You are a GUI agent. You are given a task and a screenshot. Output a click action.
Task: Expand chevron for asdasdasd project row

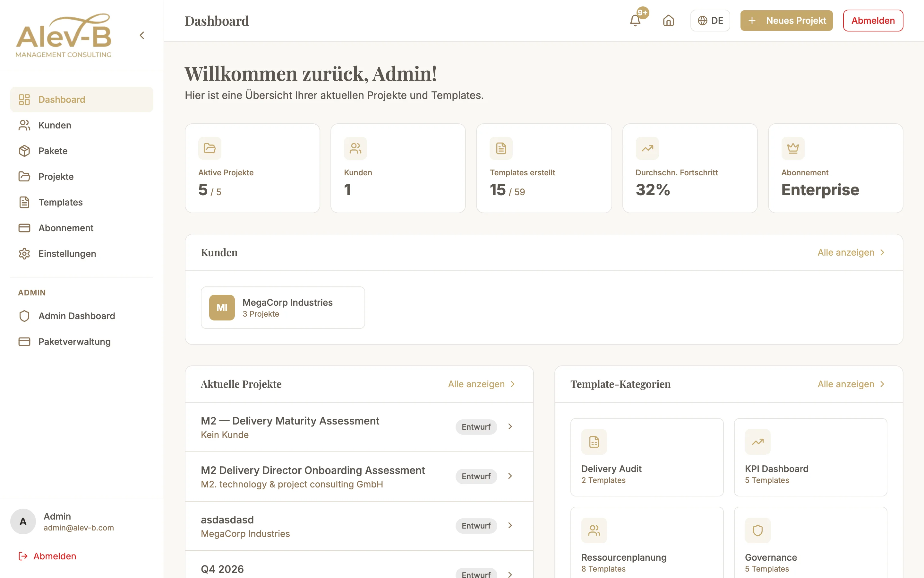[x=510, y=525]
